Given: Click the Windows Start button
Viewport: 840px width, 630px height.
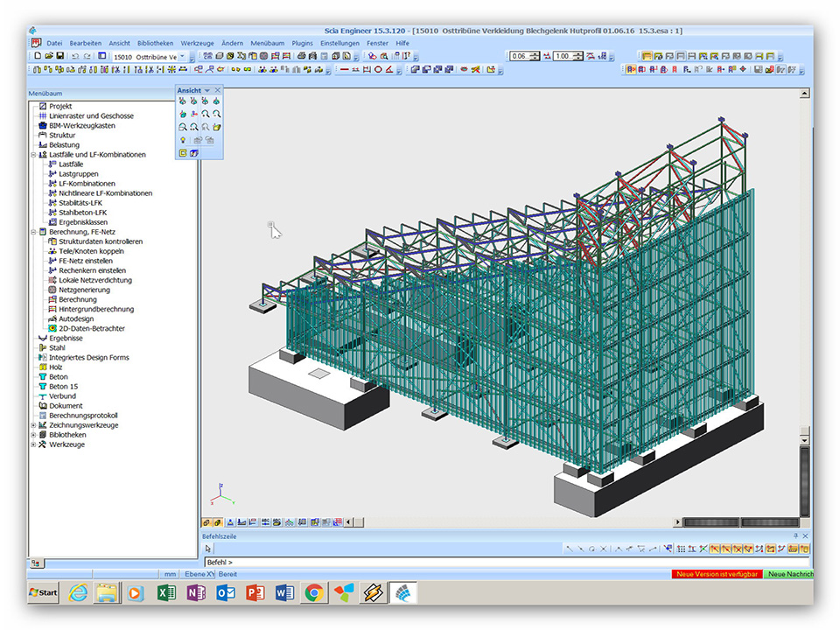Looking at the screenshot, I should [43, 592].
